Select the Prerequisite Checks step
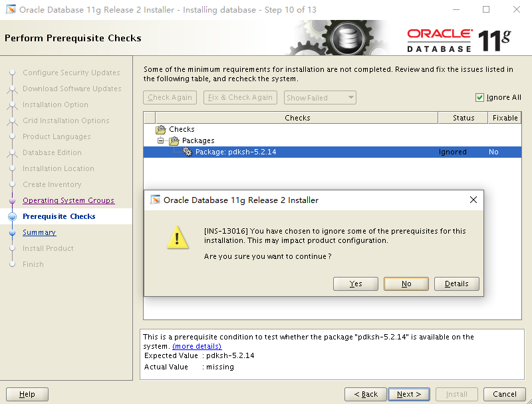Image resolution: width=532 pixels, height=404 pixels. (x=59, y=216)
